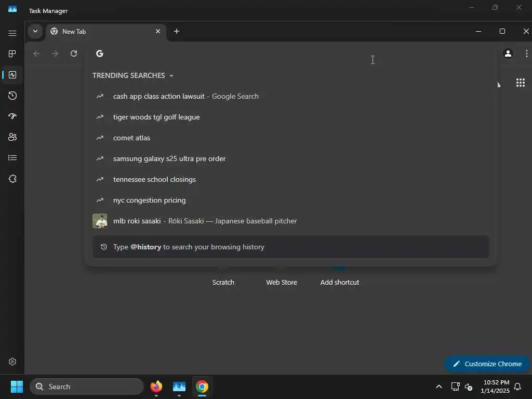Select the New Tab tab
The width and height of the screenshot is (532, 399).
point(106,32)
